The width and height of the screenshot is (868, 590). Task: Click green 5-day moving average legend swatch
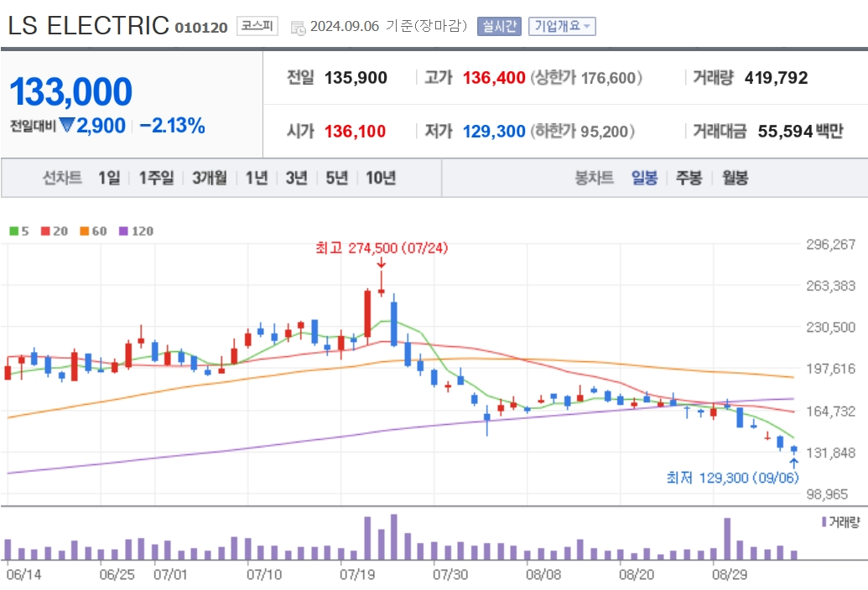tap(14, 231)
